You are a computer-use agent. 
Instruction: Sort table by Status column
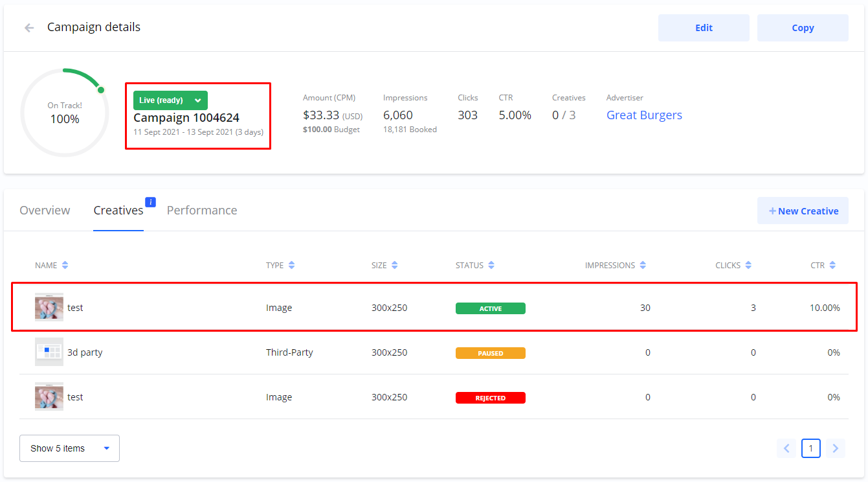pos(491,266)
